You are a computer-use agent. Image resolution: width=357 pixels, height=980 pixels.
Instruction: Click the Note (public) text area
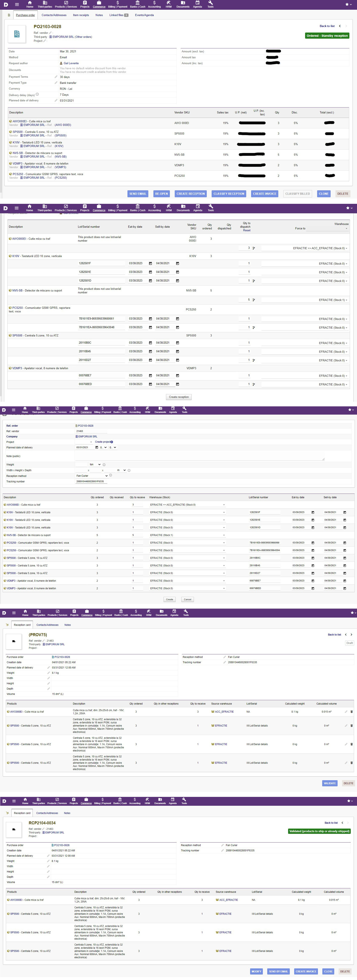pyautogui.click(x=200, y=456)
